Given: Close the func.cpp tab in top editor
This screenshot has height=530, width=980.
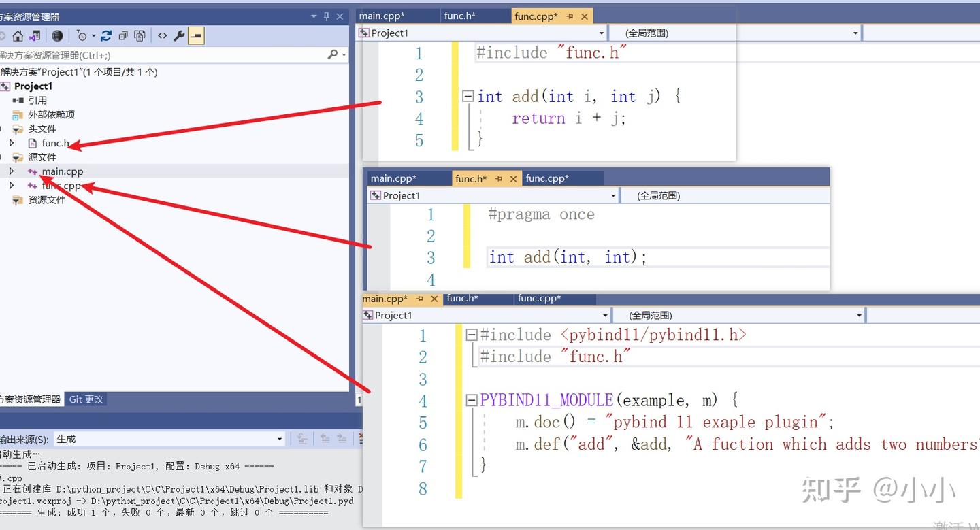Looking at the screenshot, I should point(584,16).
